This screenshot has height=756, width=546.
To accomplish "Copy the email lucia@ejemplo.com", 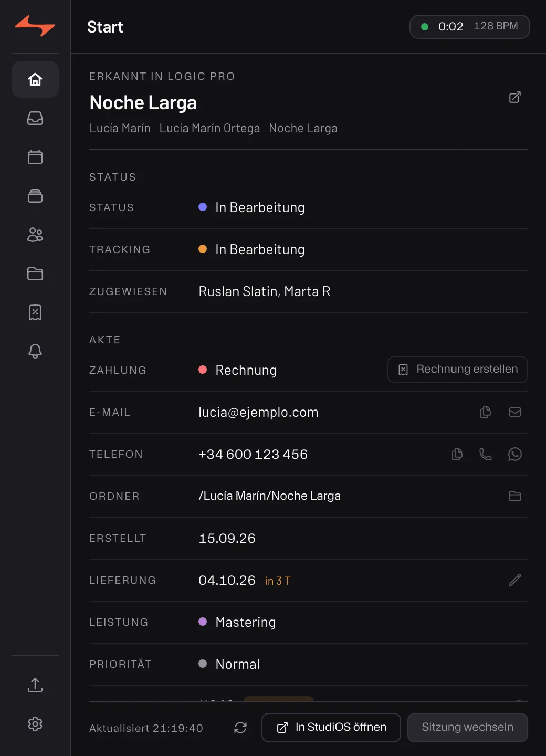I will click(486, 412).
